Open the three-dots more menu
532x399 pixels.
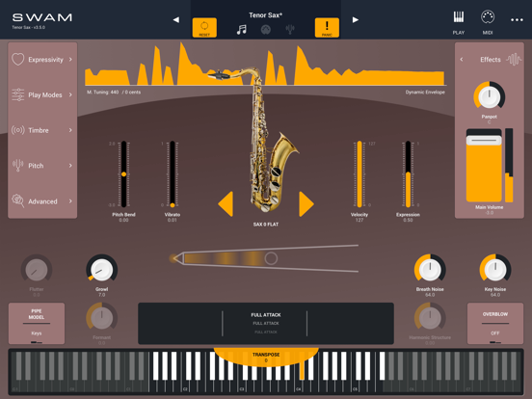[x=517, y=20]
